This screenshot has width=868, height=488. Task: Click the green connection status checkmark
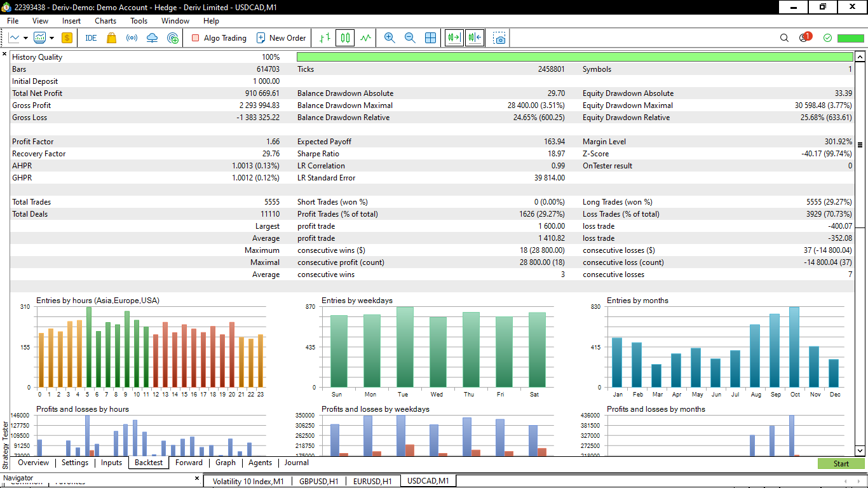(x=827, y=38)
